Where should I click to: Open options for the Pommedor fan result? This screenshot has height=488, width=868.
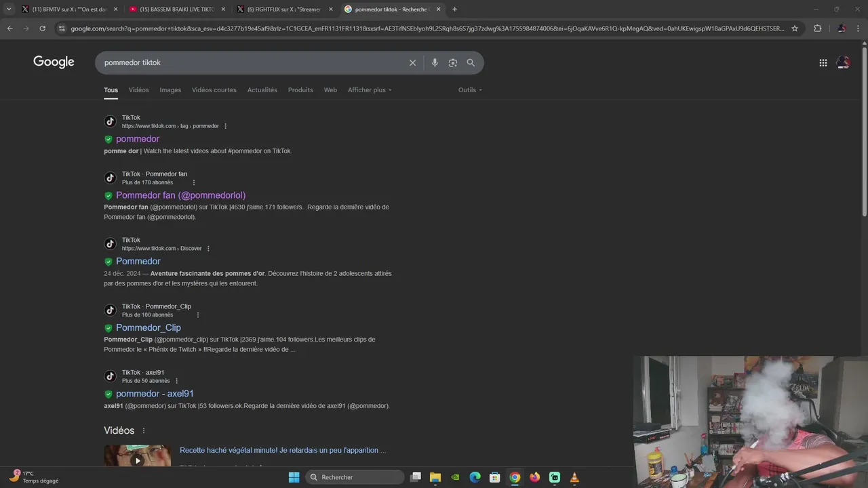tap(194, 182)
